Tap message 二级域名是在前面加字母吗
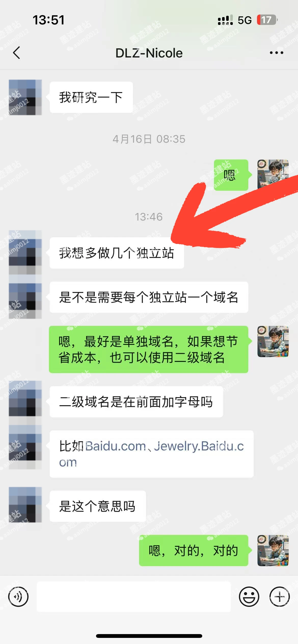Viewport: 298px width, 644px height. [x=136, y=402]
